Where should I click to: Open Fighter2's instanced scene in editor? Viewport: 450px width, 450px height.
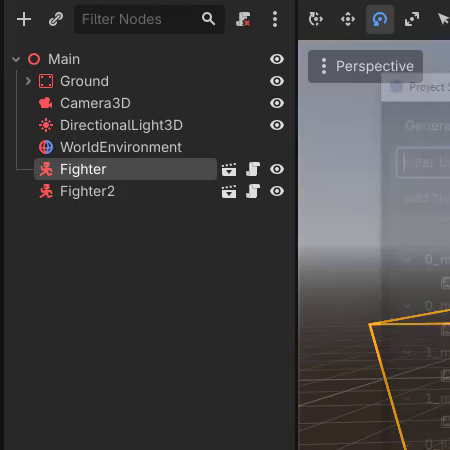click(229, 192)
